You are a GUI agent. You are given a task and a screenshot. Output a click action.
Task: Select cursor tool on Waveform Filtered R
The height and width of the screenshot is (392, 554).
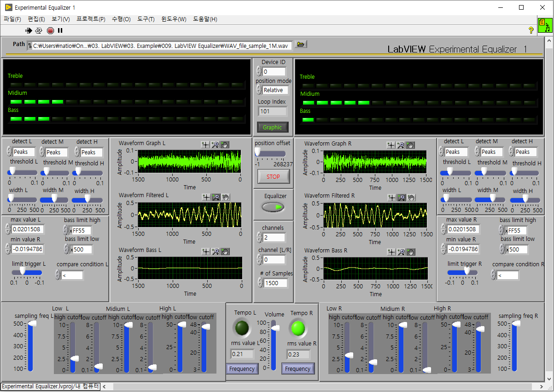392,197
